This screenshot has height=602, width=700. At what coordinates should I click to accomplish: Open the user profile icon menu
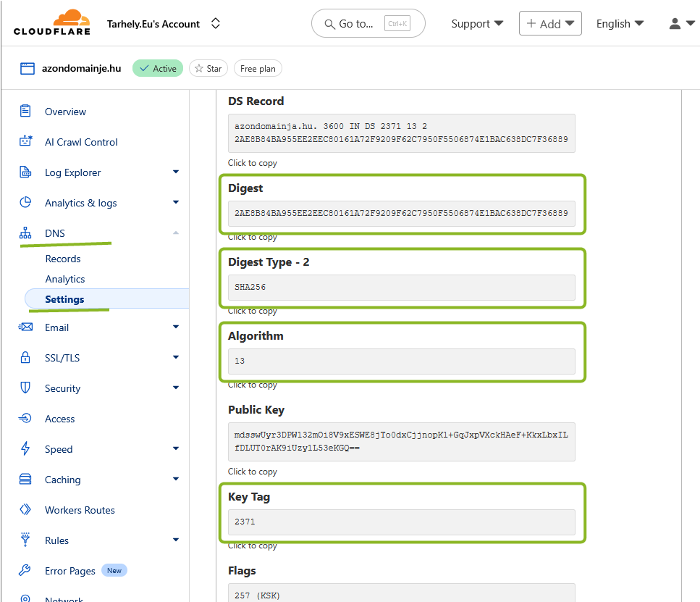click(x=680, y=24)
